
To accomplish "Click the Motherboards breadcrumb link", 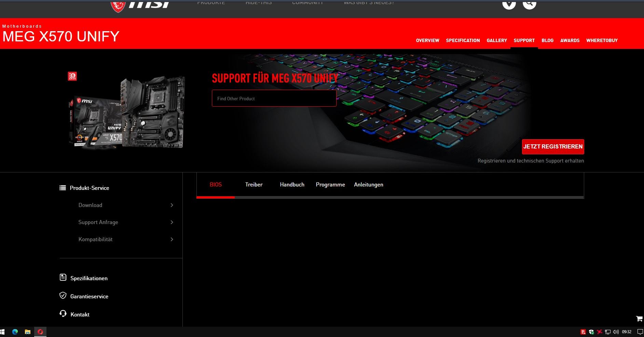I will coord(22,26).
